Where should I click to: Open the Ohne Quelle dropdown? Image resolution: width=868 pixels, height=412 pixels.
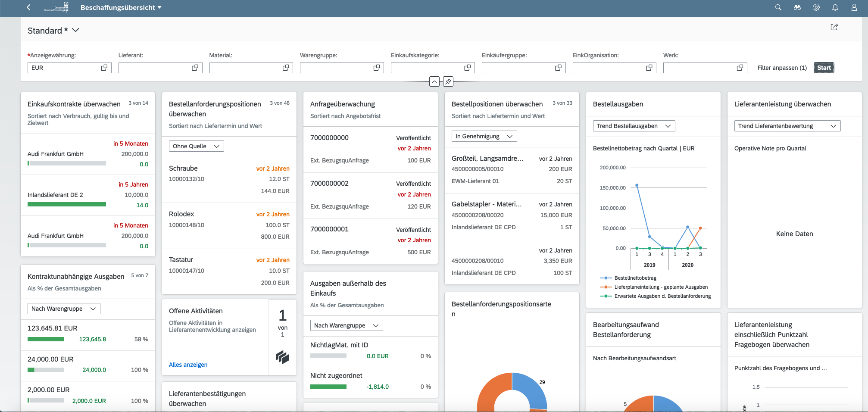click(196, 146)
